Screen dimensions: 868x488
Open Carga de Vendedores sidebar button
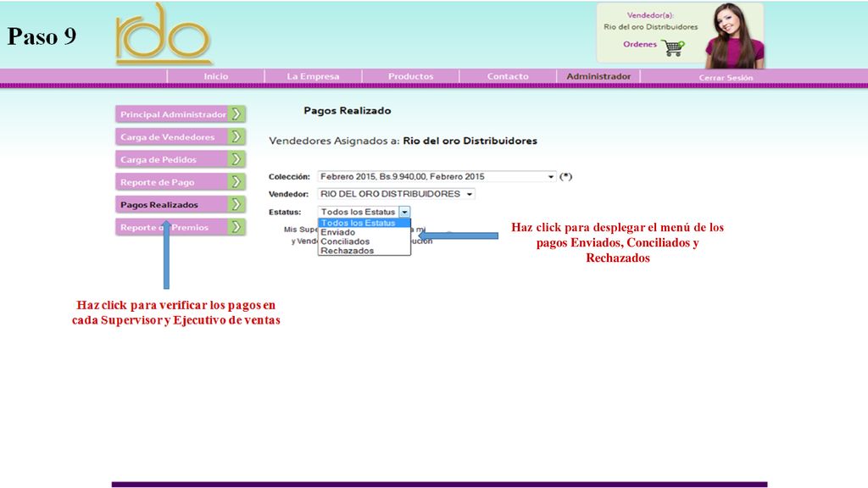(x=181, y=136)
